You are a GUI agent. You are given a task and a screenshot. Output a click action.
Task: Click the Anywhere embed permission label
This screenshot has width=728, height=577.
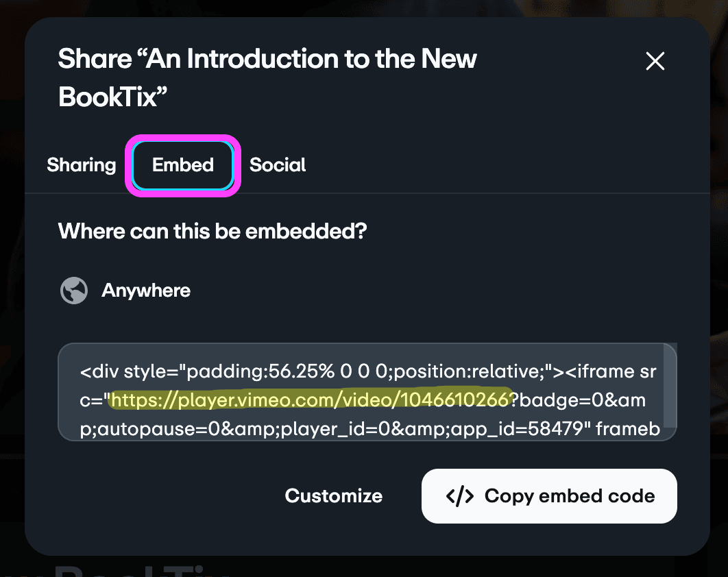point(146,291)
